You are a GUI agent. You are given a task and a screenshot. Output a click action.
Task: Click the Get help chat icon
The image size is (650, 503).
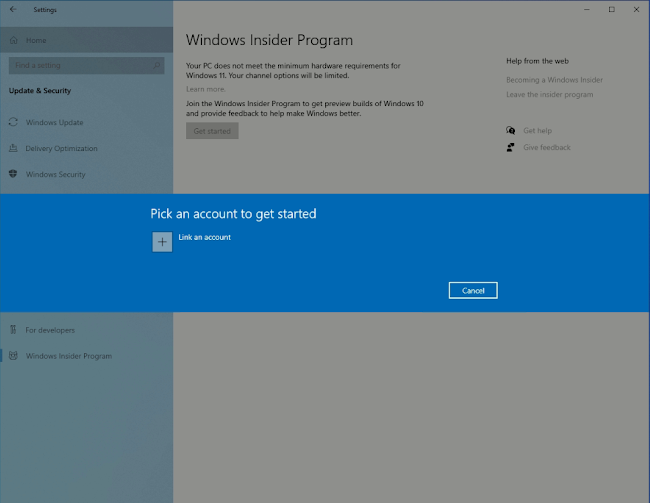pyautogui.click(x=511, y=131)
